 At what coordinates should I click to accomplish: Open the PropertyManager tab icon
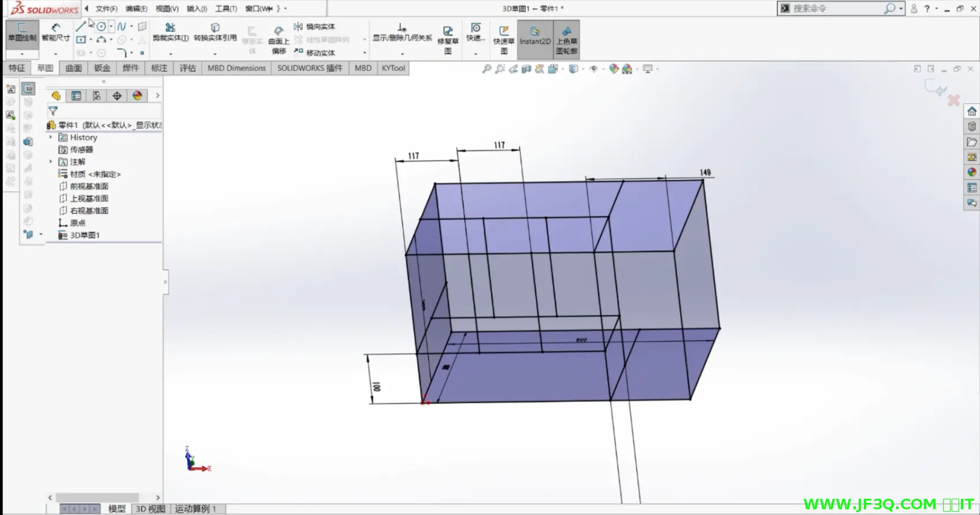tap(76, 96)
